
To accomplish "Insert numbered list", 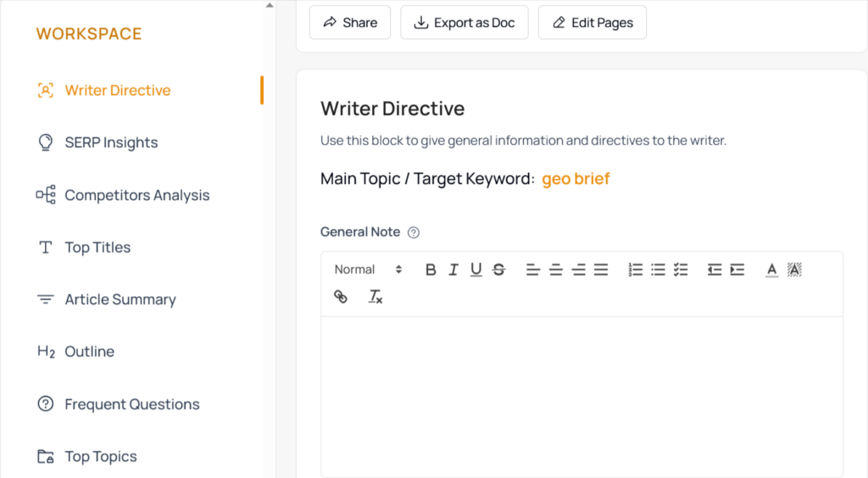I will point(636,270).
